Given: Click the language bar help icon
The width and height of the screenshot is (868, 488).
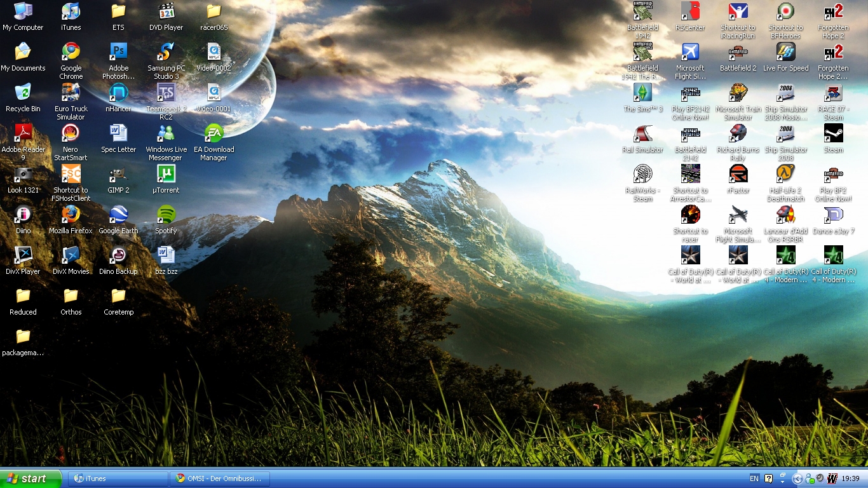Looking at the screenshot, I should click(768, 478).
